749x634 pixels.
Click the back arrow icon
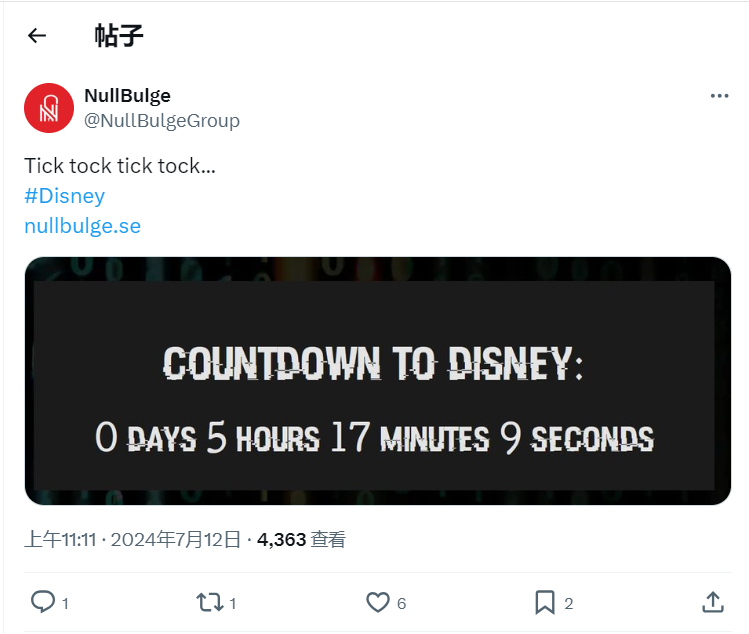pos(37,36)
